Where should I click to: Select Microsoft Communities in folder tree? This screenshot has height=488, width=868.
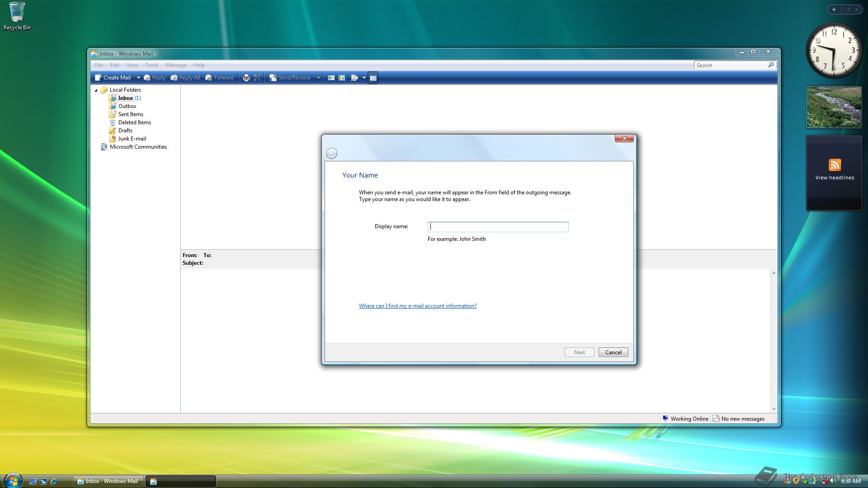[x=134, y=147]
